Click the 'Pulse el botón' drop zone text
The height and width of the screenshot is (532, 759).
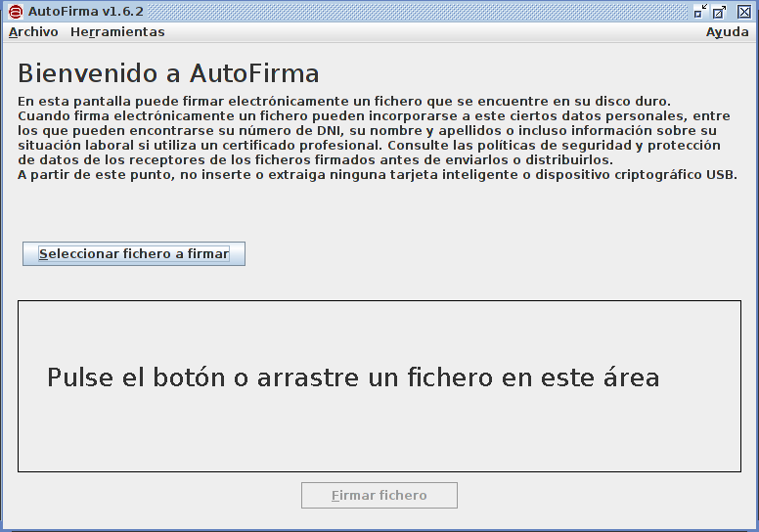(x=353, y=377)
